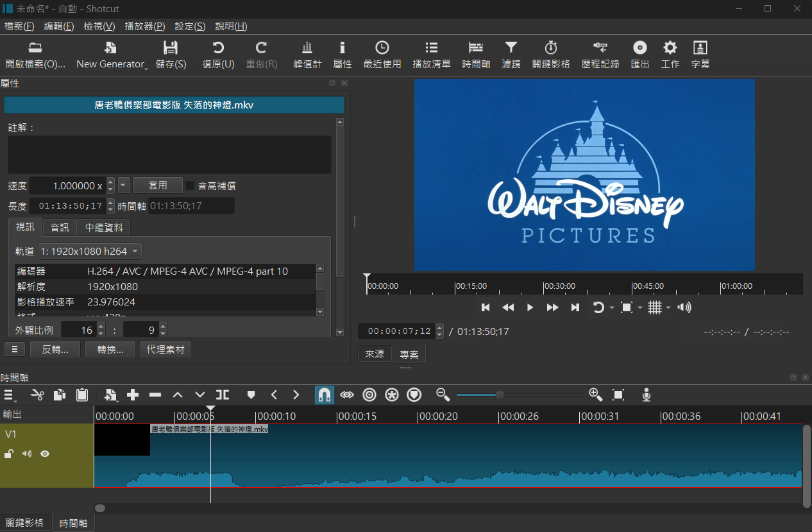Enable the 音高補償 checkbox

tap(190, 185)
